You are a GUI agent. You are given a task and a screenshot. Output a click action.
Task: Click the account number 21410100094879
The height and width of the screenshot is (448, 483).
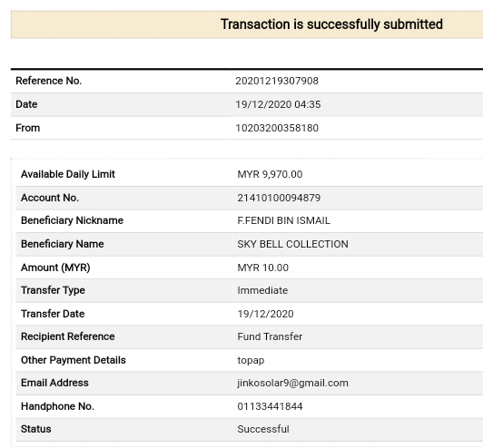point(279,198)
